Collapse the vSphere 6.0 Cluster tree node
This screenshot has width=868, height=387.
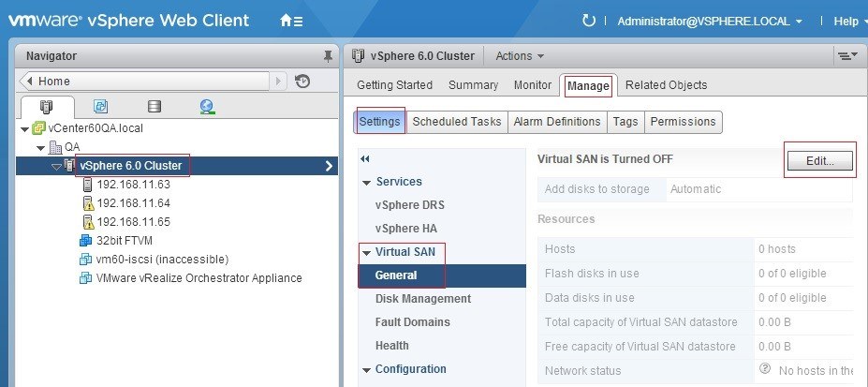[x=56, y=166]
